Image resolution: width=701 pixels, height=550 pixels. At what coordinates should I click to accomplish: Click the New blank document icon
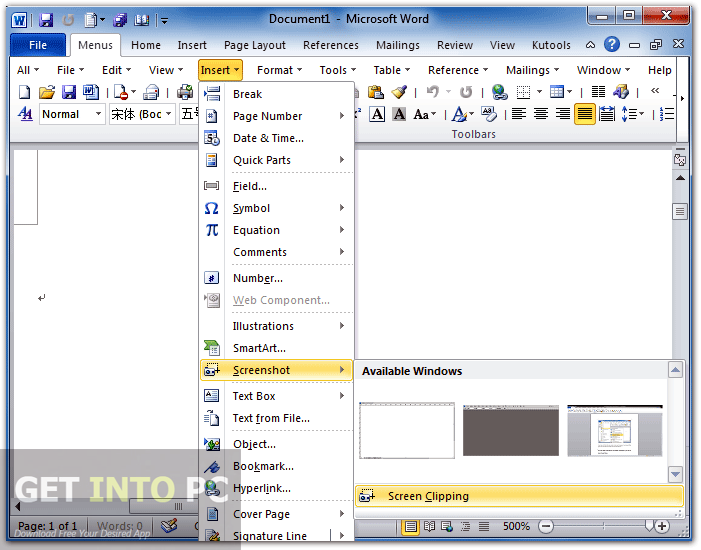pos(24,93)
